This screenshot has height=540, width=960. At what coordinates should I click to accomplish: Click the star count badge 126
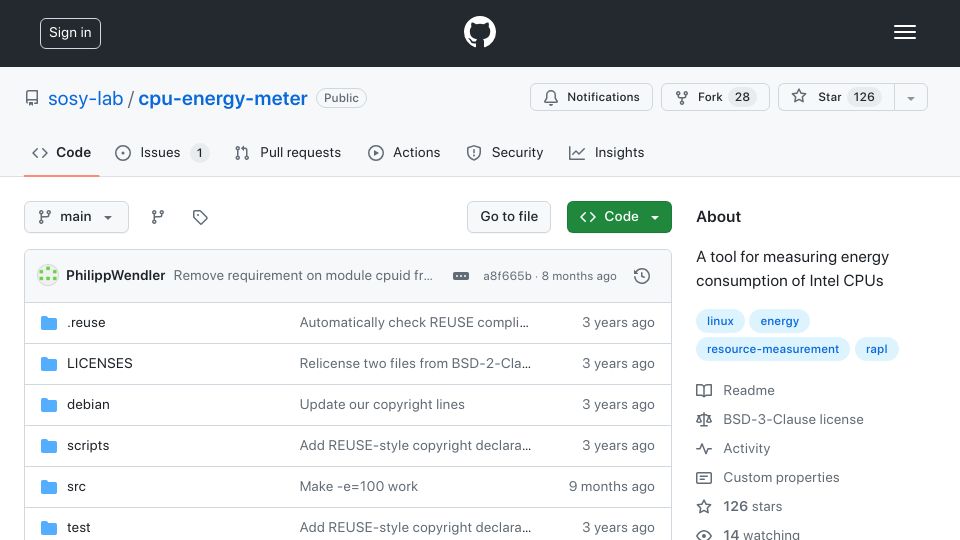click(864, 97)
